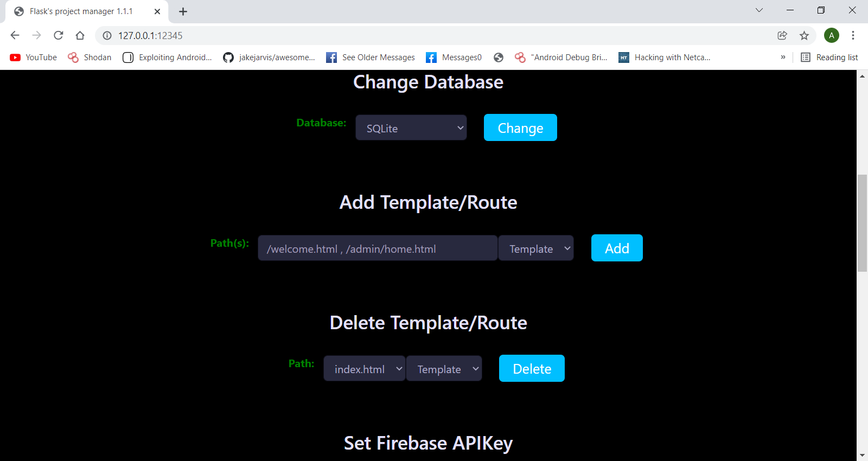Screen dimensions: 868x461
Task: Click the scrollbar up arrow
Action: pos(862,76)
